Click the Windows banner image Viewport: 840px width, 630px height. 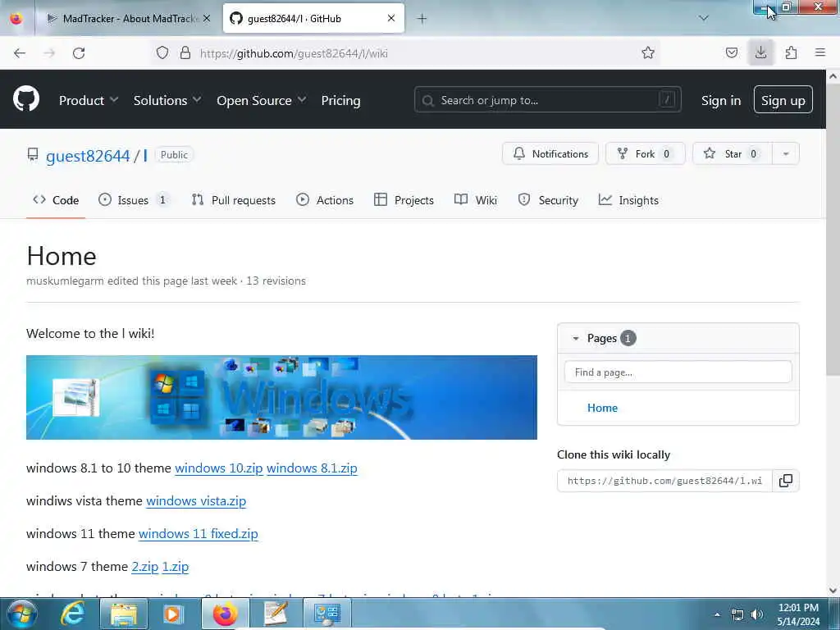click(x=281, y=397)
